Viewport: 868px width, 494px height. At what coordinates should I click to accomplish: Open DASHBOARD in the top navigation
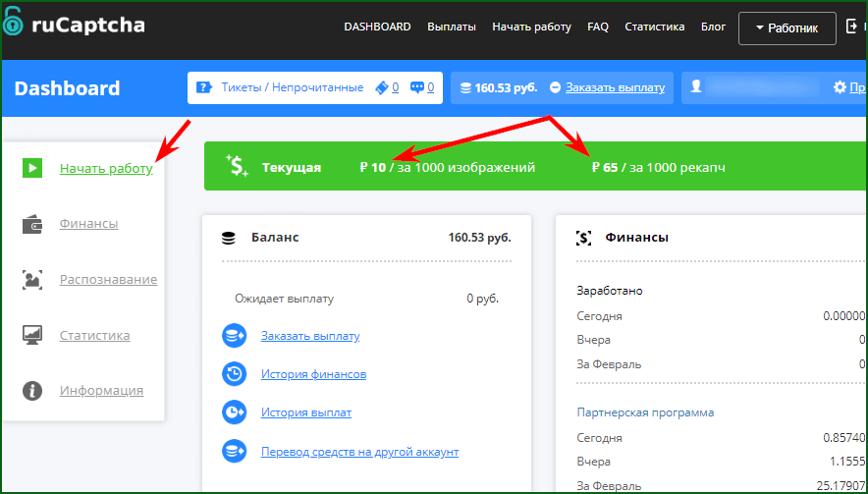click(377, 27)
